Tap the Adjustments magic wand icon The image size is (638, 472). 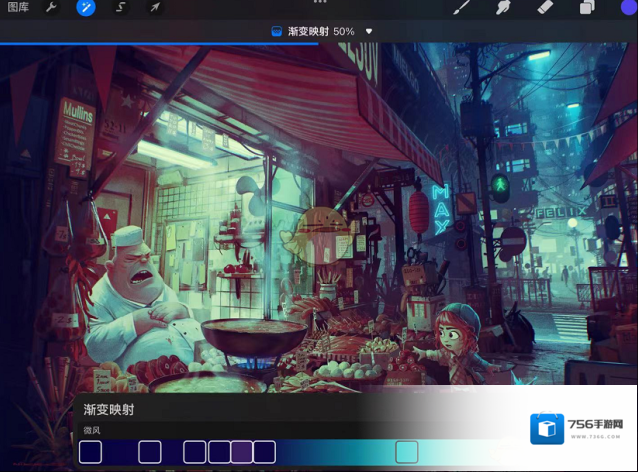coord(86,8)
